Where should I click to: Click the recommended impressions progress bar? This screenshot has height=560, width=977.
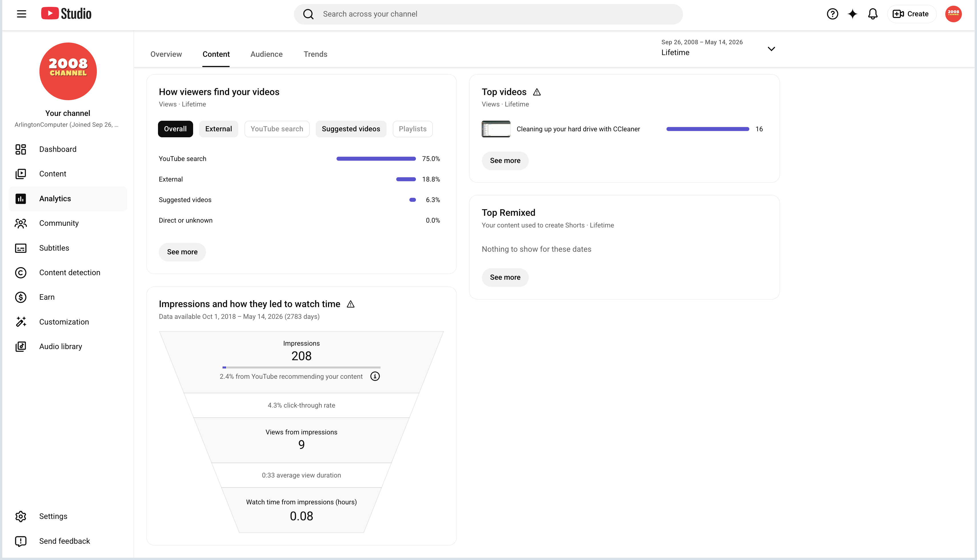[x=301, y=368]
